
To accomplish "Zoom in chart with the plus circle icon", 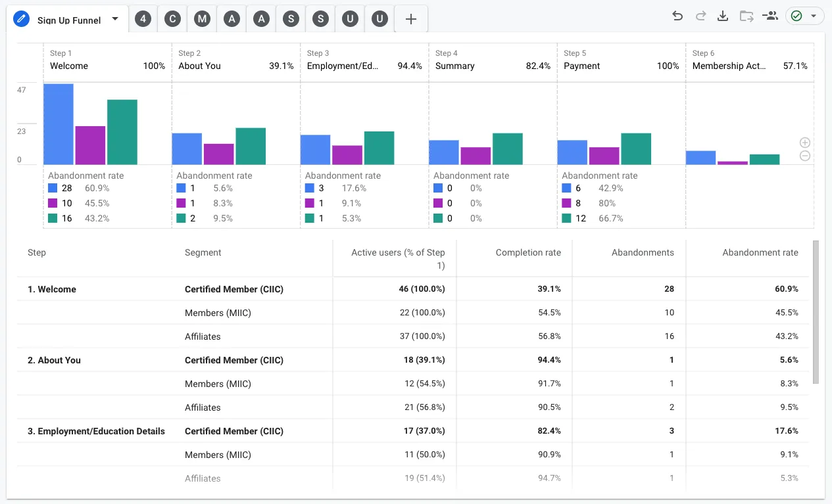I will 805,143.
